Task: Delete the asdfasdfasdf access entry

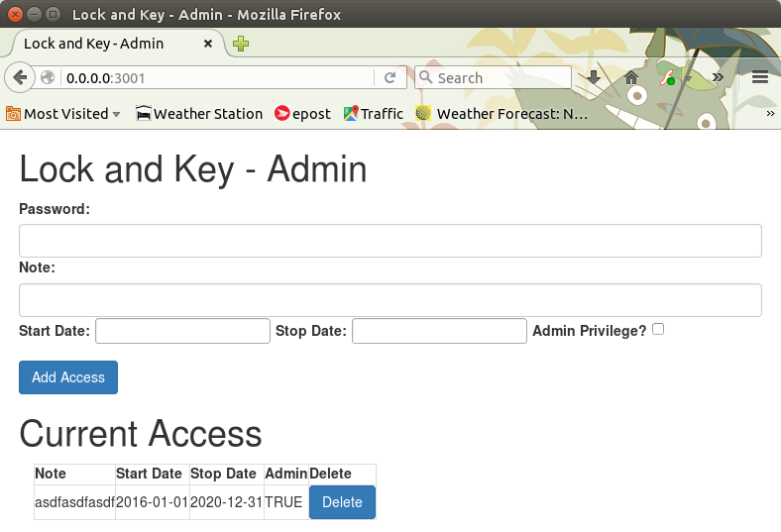Action: [342, 502]
